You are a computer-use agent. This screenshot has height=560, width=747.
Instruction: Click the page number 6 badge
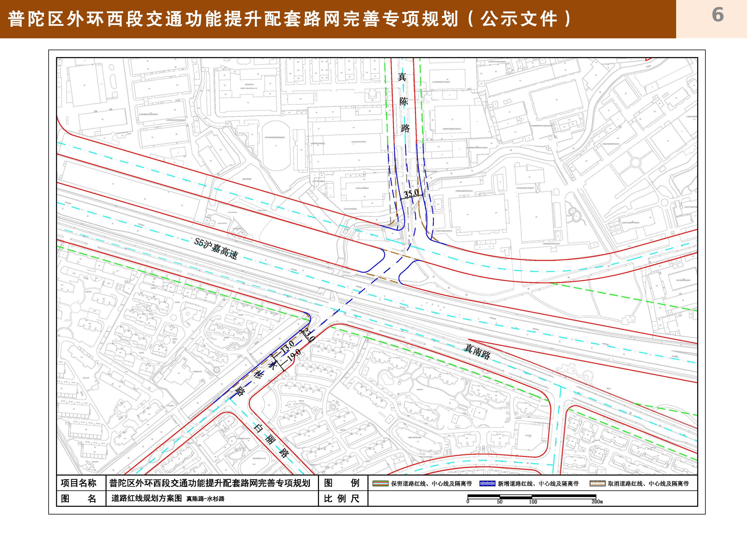(x=717, y=15)
